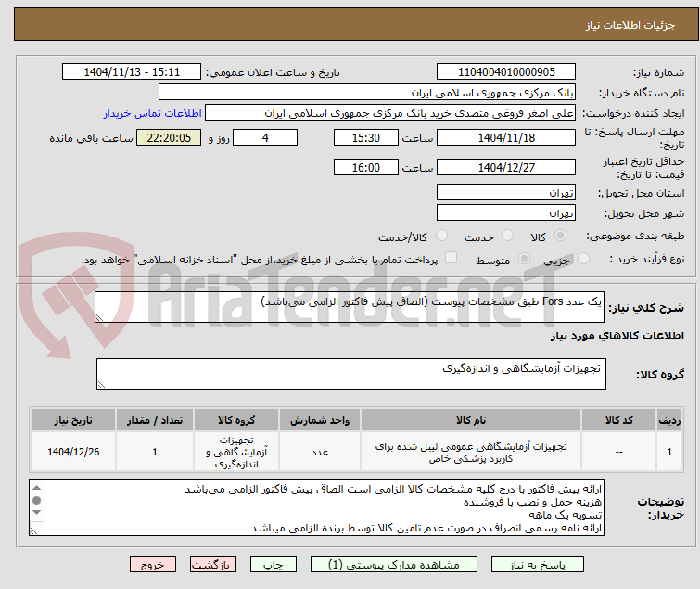
Task: Click the چاپ print button
Action: click(274, 565)
